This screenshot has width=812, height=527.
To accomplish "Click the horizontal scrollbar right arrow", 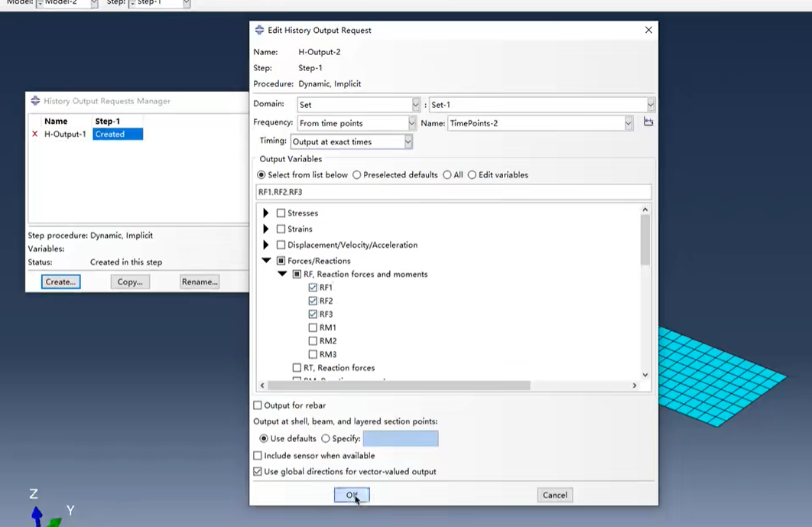I will [635, 385].
